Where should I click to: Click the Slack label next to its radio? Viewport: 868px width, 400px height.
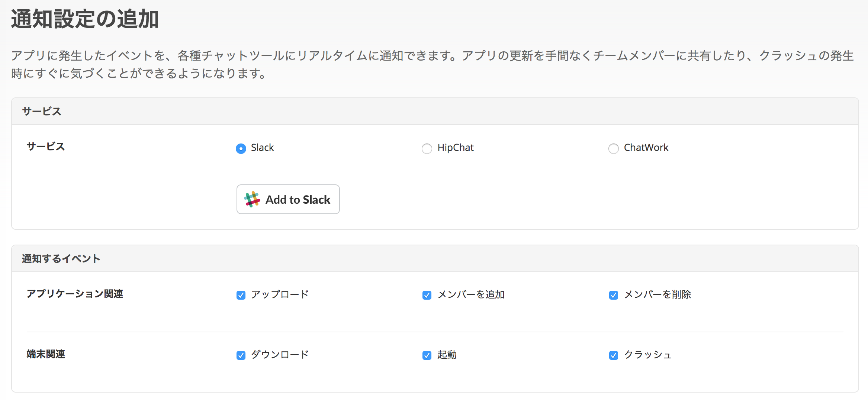[262, 148]
